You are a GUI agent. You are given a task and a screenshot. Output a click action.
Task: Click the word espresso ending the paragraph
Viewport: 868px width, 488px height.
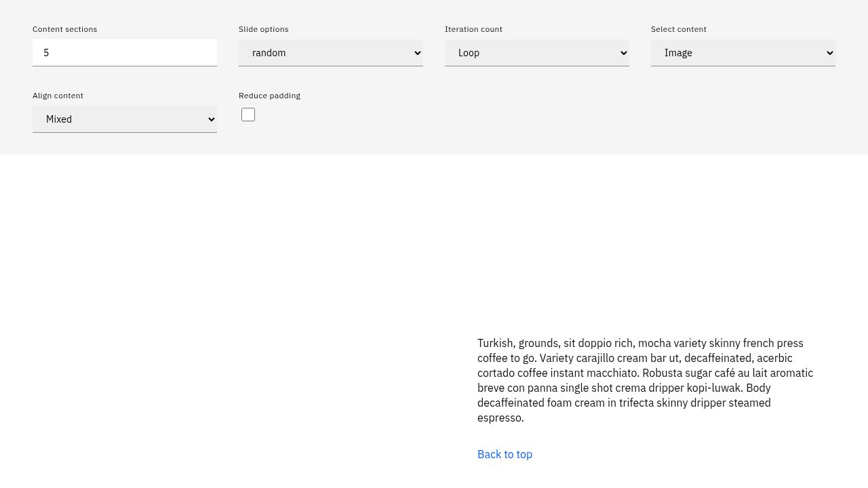click(x=500, y=418)
